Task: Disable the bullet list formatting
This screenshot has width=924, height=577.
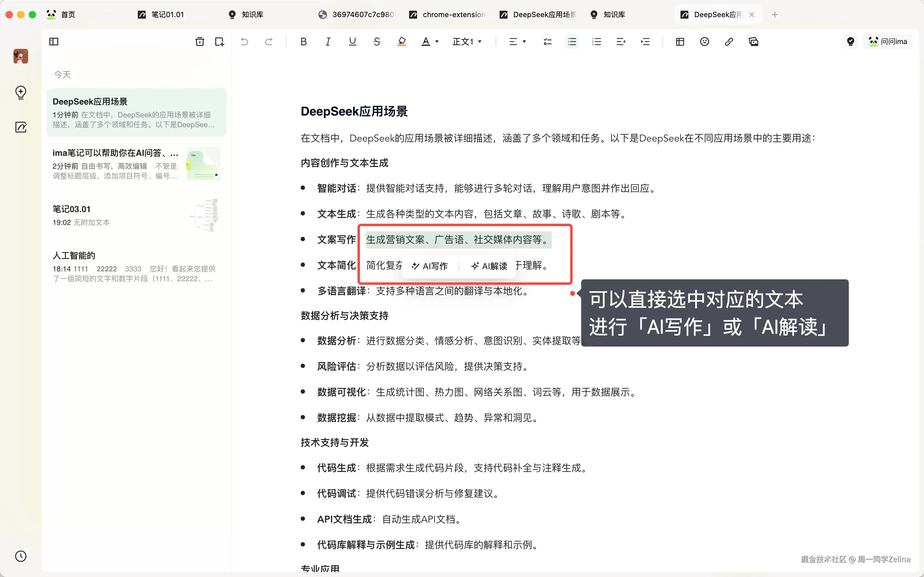Action: click(571, 42)
